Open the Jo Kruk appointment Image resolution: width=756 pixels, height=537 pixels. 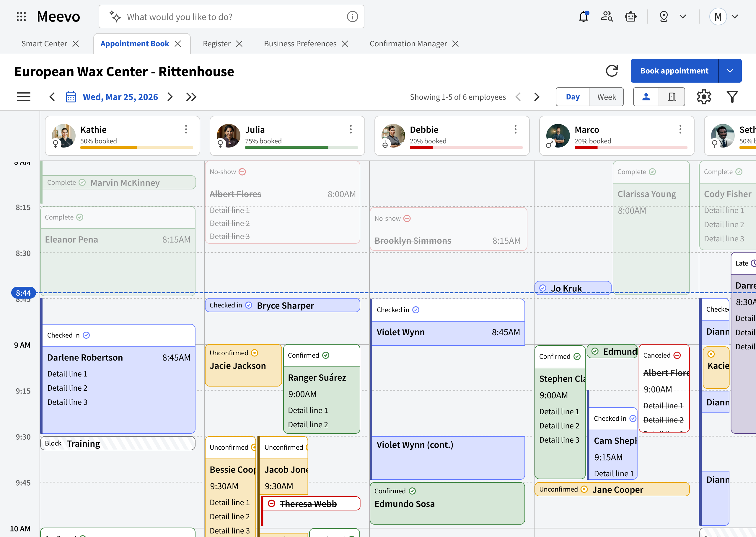point(573,288)
